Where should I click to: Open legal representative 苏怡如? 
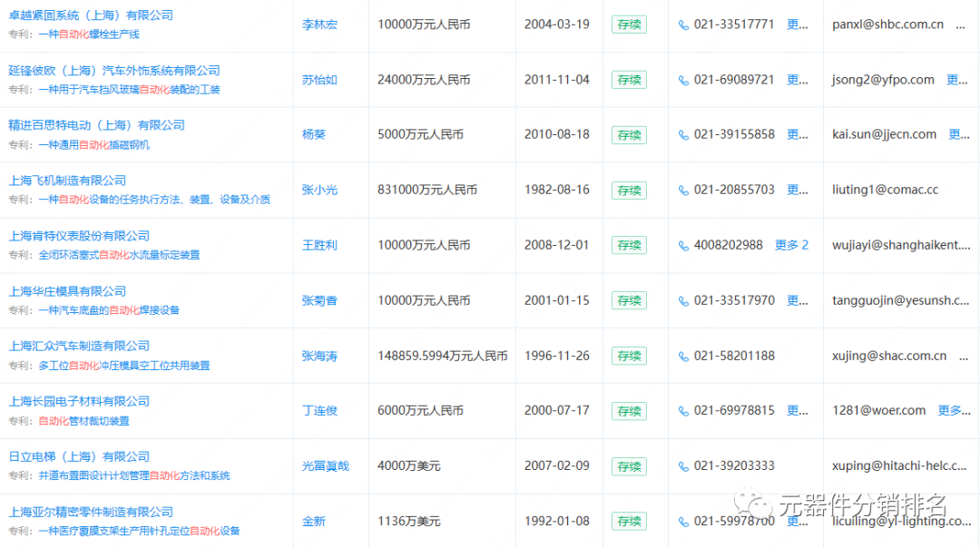pyautogui.click(x=319, y=80)
